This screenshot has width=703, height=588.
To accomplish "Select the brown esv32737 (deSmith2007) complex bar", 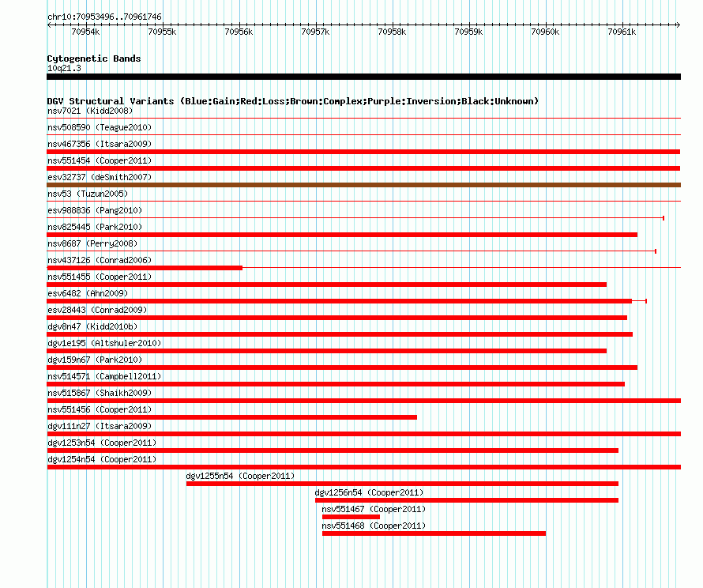I will [363, 185].
